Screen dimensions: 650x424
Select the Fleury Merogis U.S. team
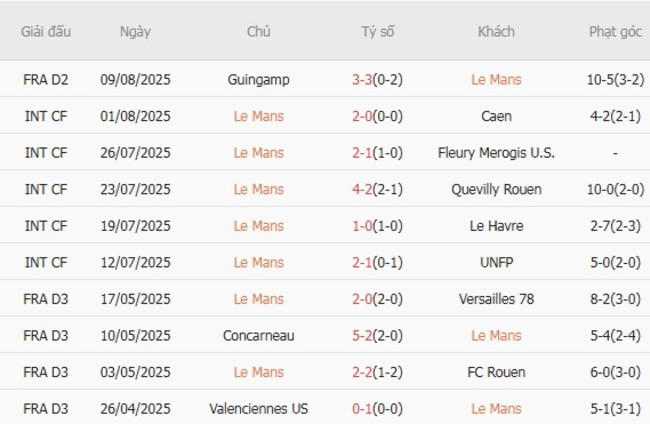(496, 153)
